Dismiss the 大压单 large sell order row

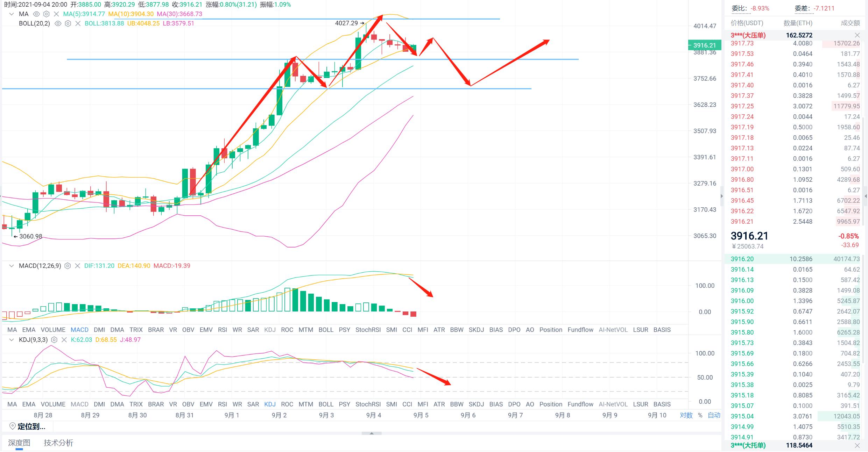point(857,35)
